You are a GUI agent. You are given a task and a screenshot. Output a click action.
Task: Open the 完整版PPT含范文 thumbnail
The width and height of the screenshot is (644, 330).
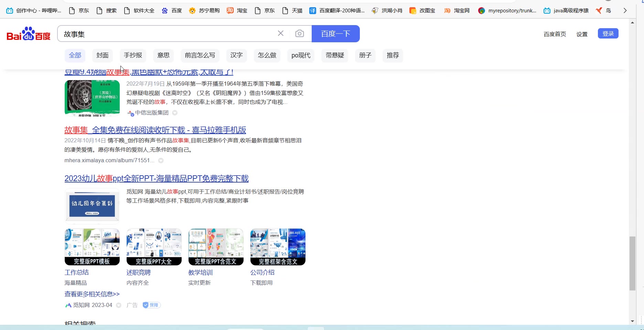[x=216, y=247]
